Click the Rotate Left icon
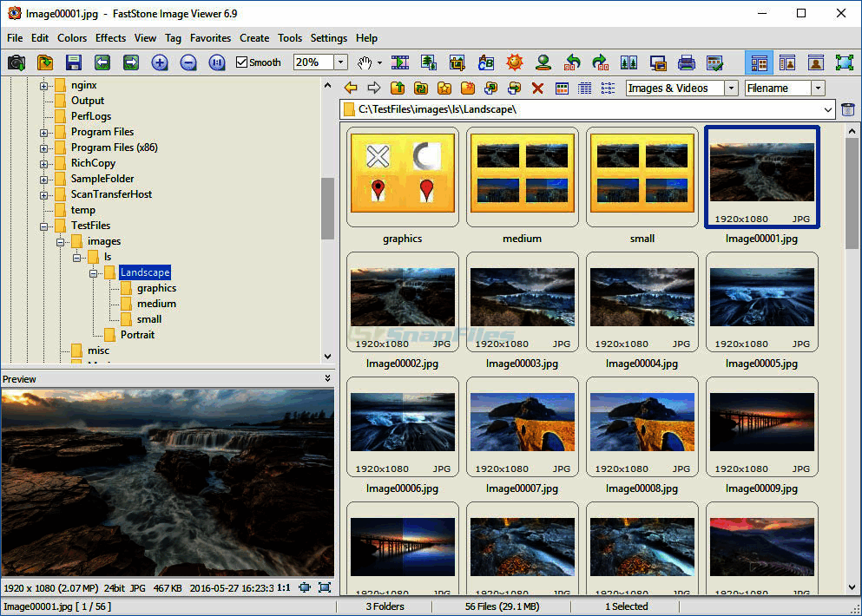 tap(572, 62)
